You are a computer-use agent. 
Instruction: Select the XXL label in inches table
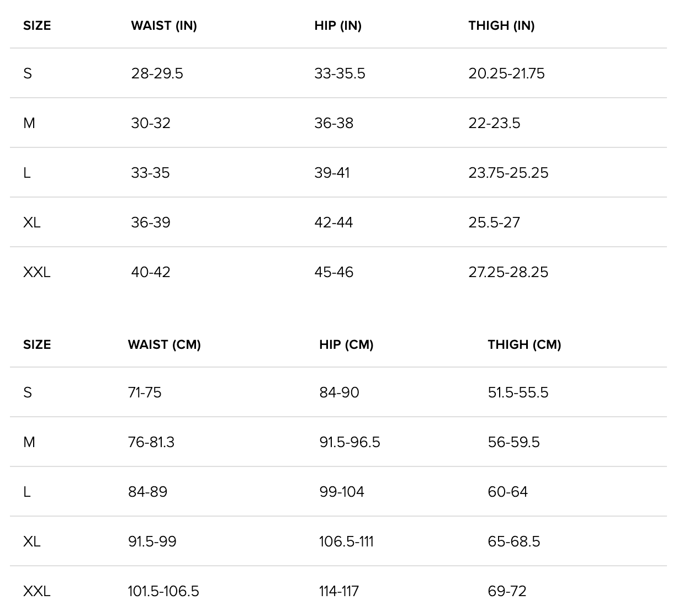point(36,272)
